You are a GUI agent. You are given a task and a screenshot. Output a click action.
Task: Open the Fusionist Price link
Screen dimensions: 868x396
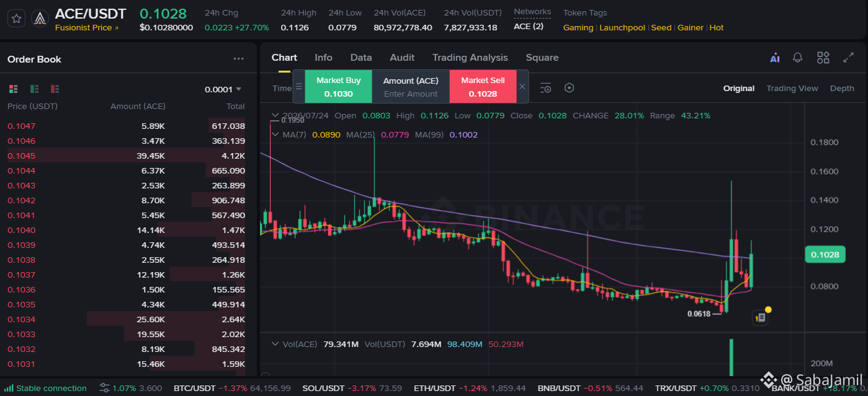[86, 28]
